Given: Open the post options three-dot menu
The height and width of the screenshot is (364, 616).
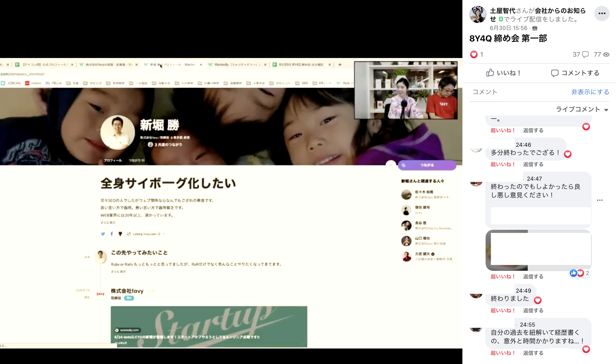Looking at the screenshot, I should pos(602,13).
